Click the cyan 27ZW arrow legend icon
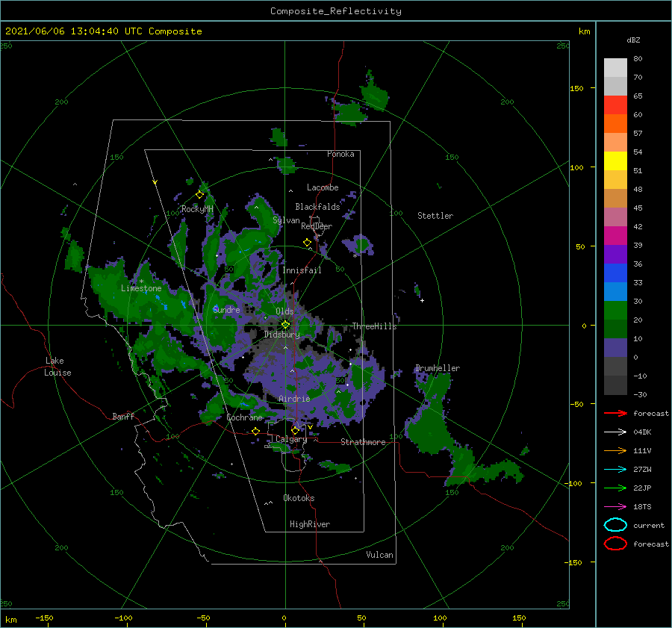The image size is (672, 628). [615, 470]
